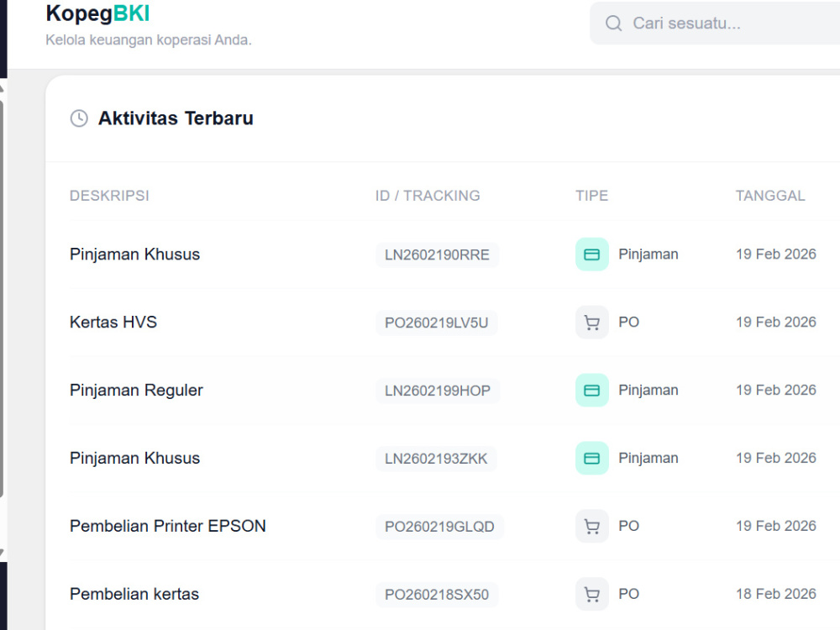Click the clock icon beside Aktivitas Terbaru

(x=79, y=118)
